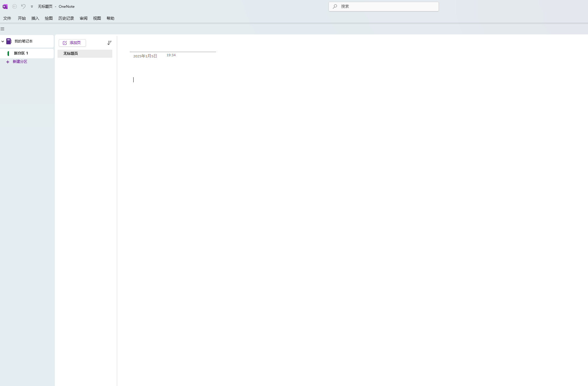
Task: Open the 绘图 ribbon tab
Action: pos(49,18)
